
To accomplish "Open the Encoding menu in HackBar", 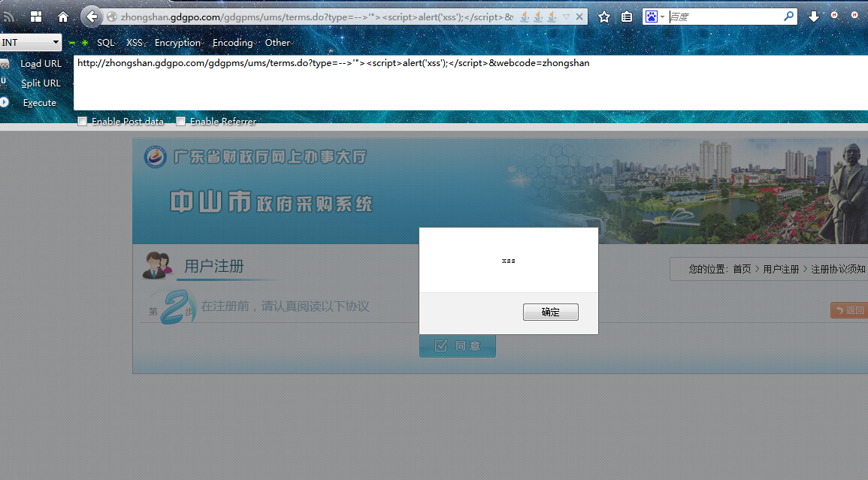I will click(234, 43).
